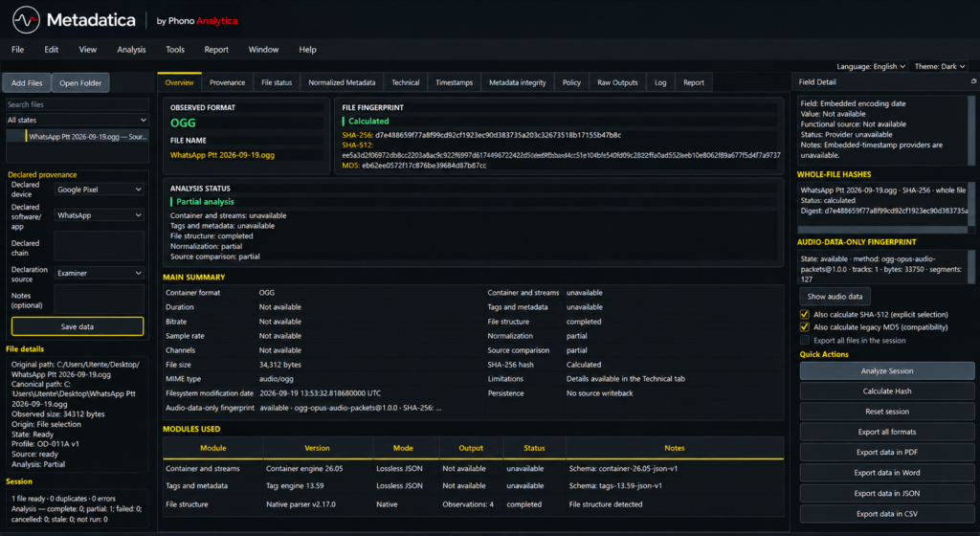Click the Declared chain text field
The height and width of the screenshot is (536, 980).
pyautogui.click(x=99, y=246)
